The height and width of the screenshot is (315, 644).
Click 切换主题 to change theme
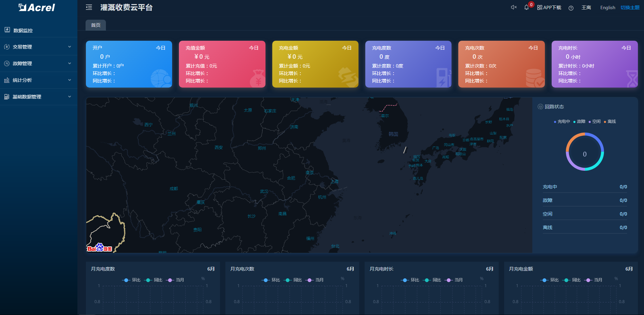click(x=630, y=7)
